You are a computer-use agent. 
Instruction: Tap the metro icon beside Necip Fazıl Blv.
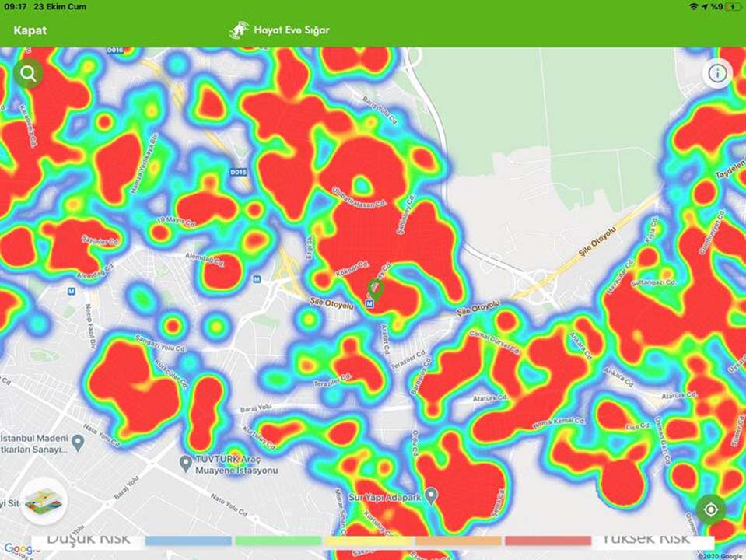tap(72, 291)
